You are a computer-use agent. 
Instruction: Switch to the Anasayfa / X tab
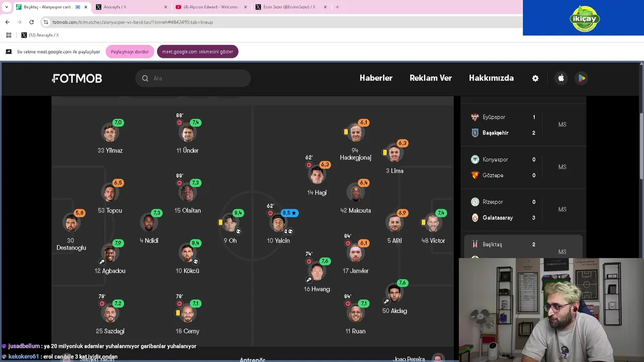point(131,7)
